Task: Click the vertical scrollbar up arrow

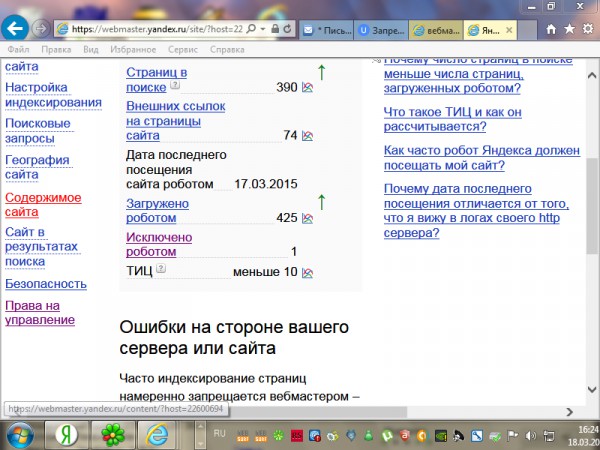Action: pos(592,75)
